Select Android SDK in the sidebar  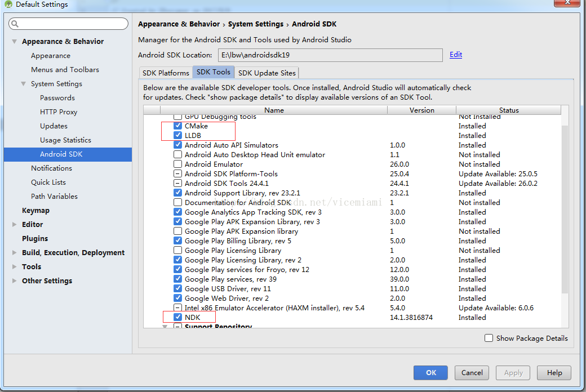click(68, 154)
